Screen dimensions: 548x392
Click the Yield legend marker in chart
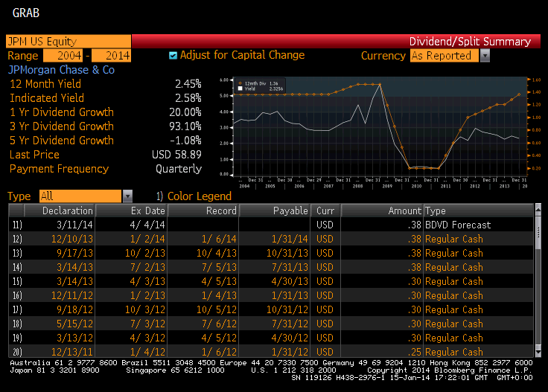tap(240, 89)
